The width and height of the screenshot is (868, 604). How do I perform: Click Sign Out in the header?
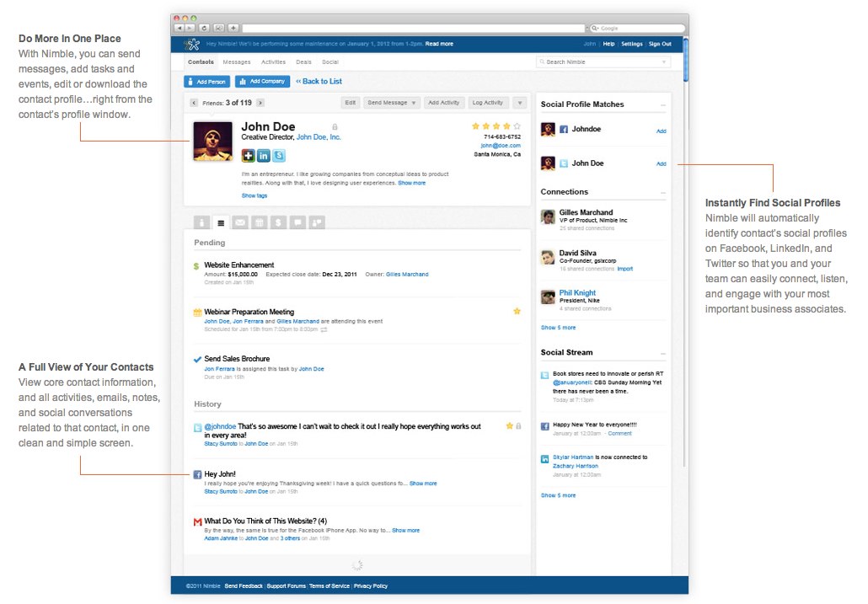[660, 44]
